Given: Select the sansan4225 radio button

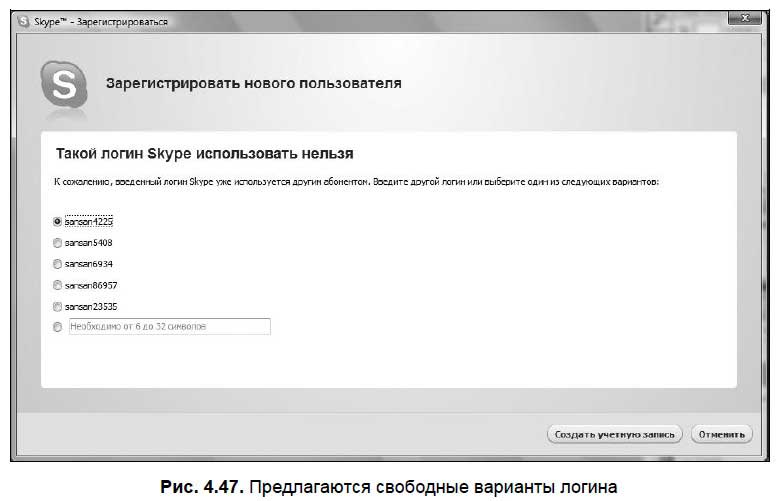Looking at the screenshot, I should (57, 221).
